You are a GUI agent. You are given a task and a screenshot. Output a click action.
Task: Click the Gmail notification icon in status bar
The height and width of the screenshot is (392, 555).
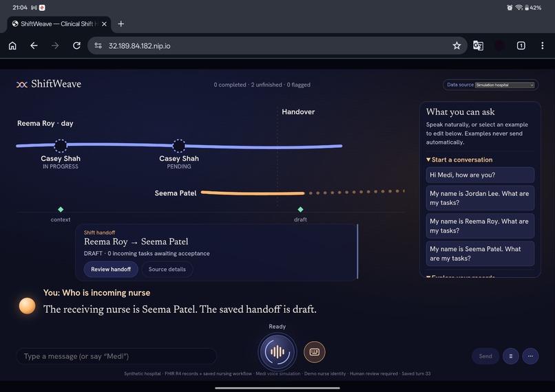tap(34, 8)
